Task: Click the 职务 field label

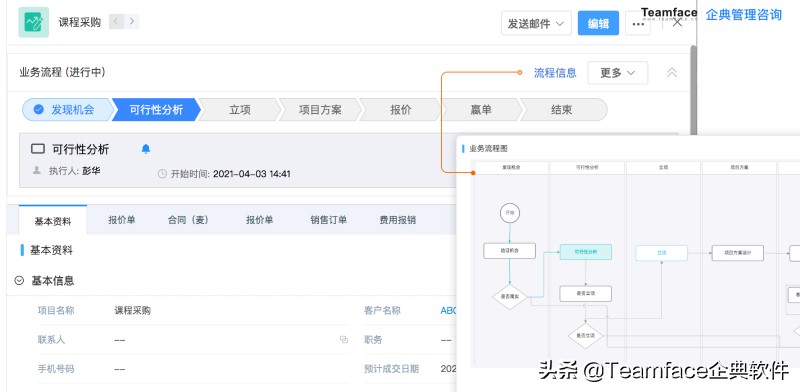Action: click(x=373, y=339)
